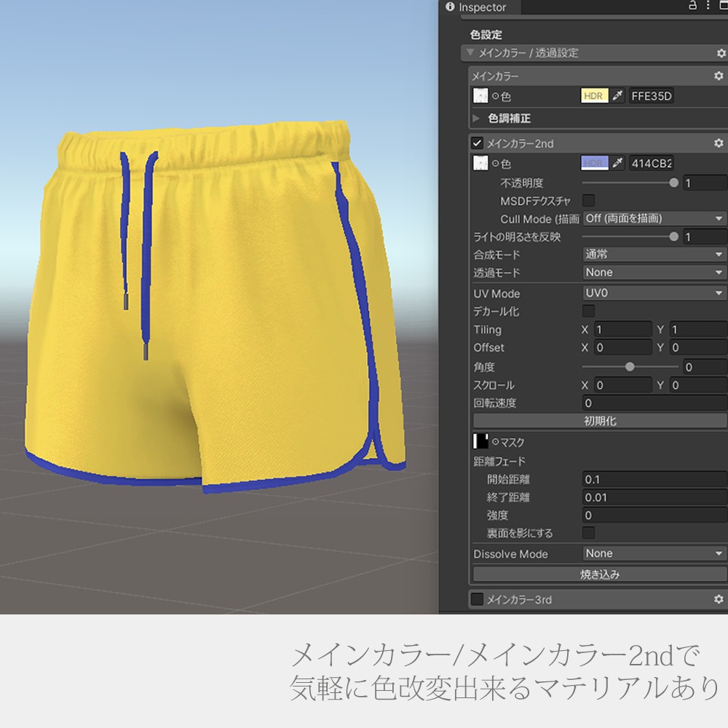Click the main color eyedropper icon
This screenshot has height=728, width=728.
pos(617,96)
